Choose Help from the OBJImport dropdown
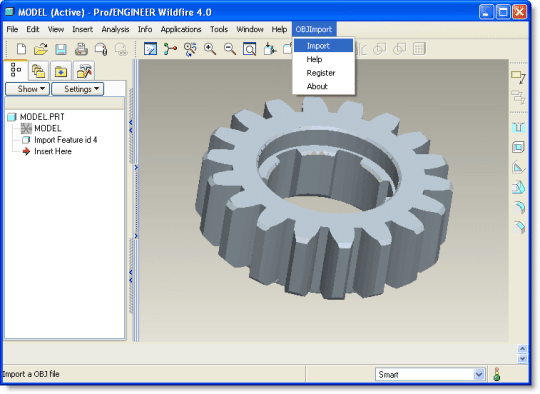The width and height of the screenshot is (540, 394). [x=323, y=59]
